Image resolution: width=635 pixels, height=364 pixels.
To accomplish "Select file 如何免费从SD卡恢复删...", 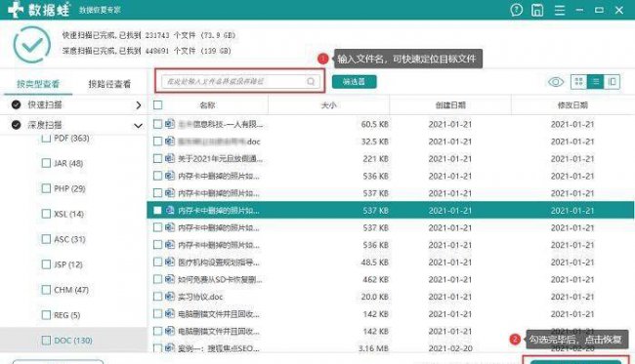I will [x=220, y=279].
